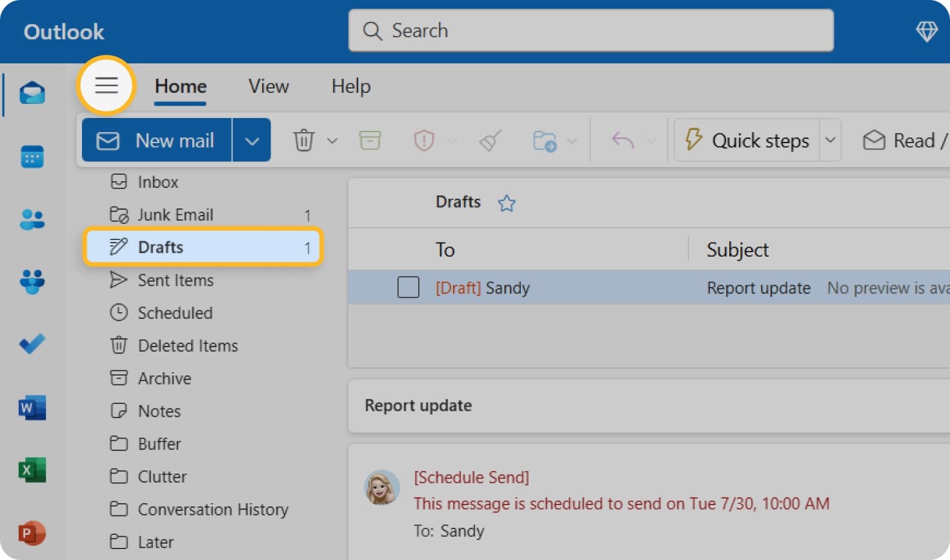
Task: Switch to the Home tab
Action: pyautogui.click(x=181, y=86)
